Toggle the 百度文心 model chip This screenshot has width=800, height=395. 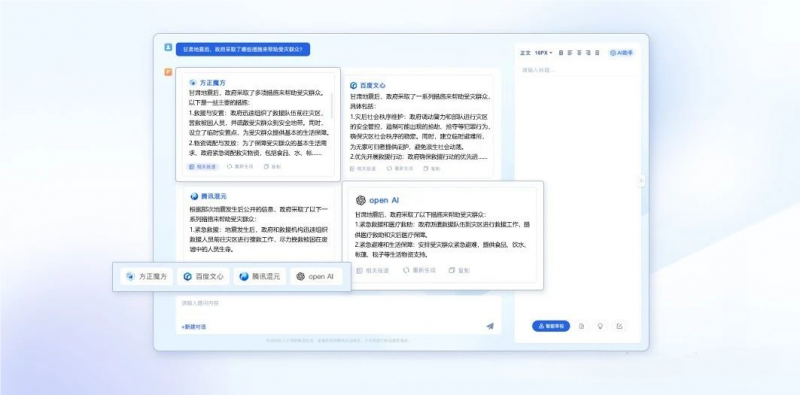coord(204,277)
